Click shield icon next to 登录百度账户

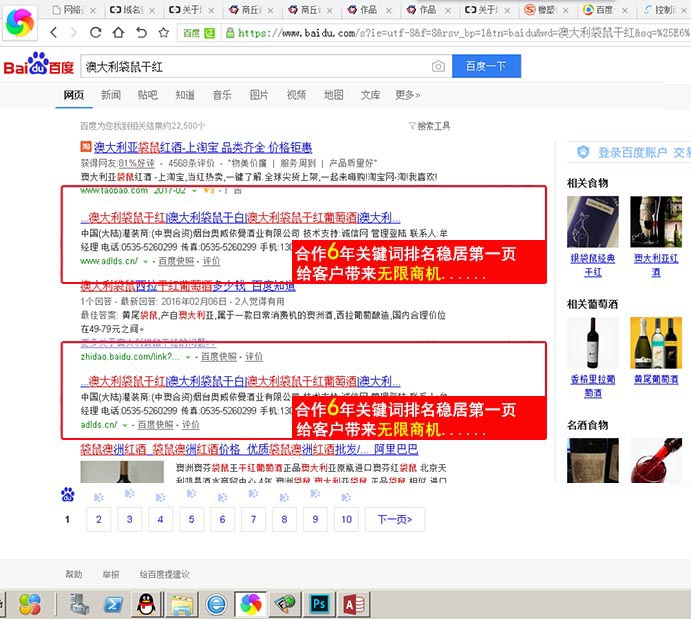pyautogui.click(x=583, y=152)
